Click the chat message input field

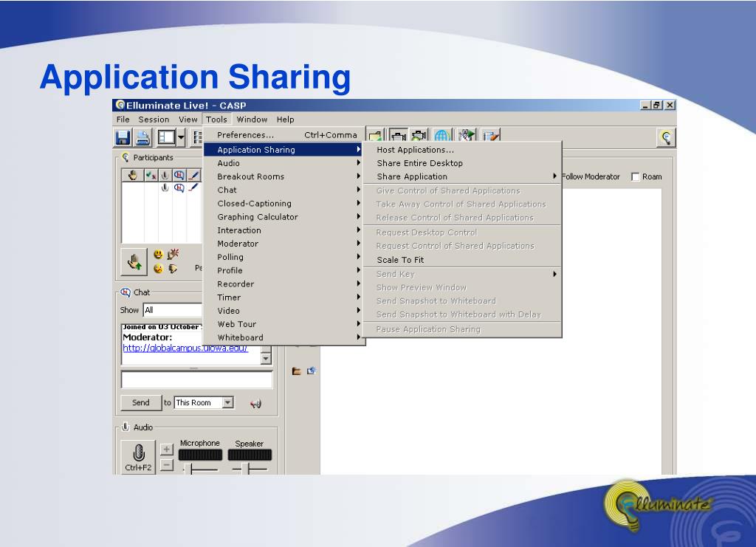tap(196, 379)
